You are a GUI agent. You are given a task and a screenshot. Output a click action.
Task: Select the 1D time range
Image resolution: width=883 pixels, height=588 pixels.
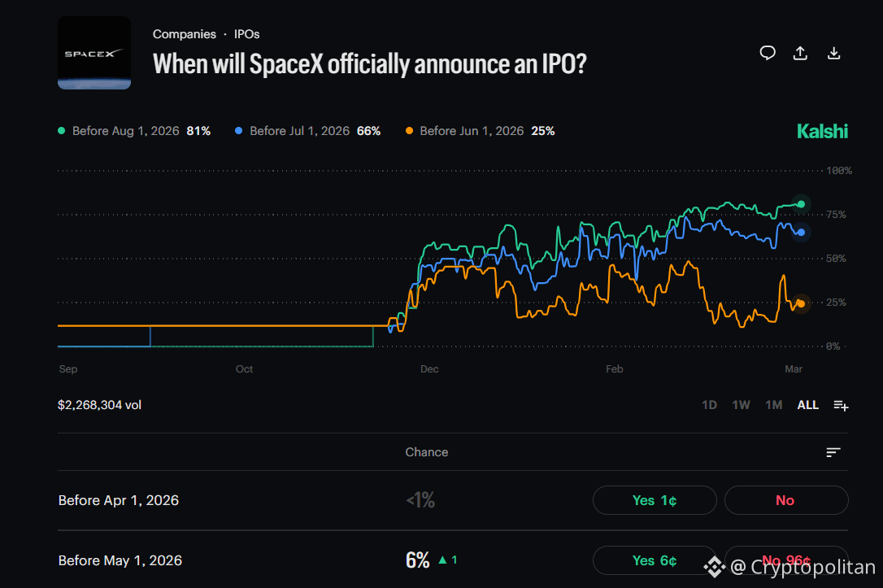(708, 404)
